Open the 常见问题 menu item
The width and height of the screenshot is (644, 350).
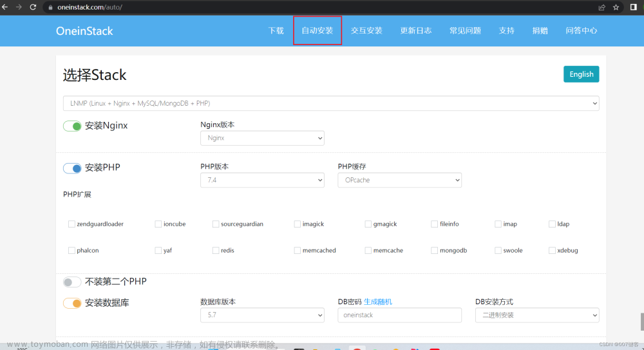[x=465, y=30]
